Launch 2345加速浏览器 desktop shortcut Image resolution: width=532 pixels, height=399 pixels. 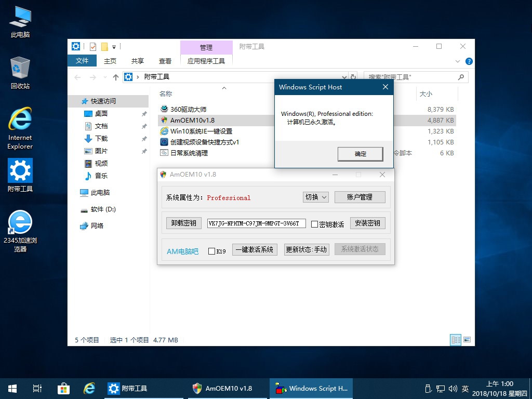coord(20,231)
